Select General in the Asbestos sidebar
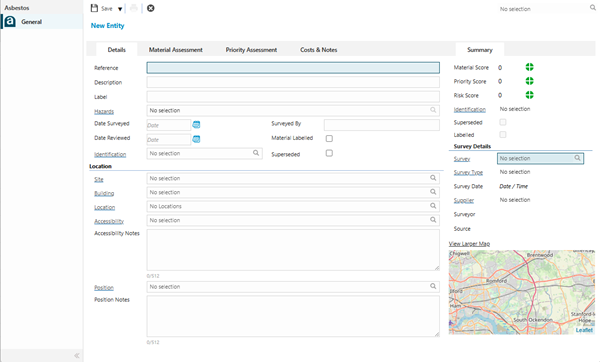 42,22
